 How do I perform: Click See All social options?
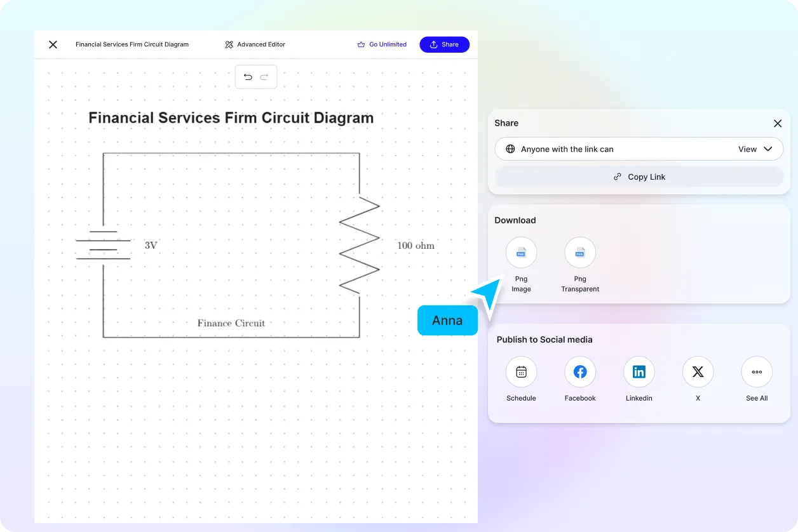tap(757, 372)
